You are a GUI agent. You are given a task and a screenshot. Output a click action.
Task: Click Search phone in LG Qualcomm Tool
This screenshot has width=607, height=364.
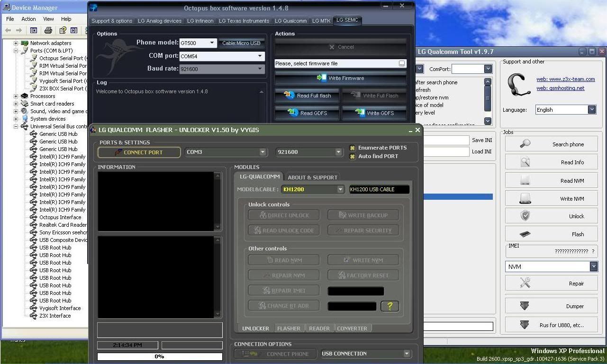coord(551,144)
